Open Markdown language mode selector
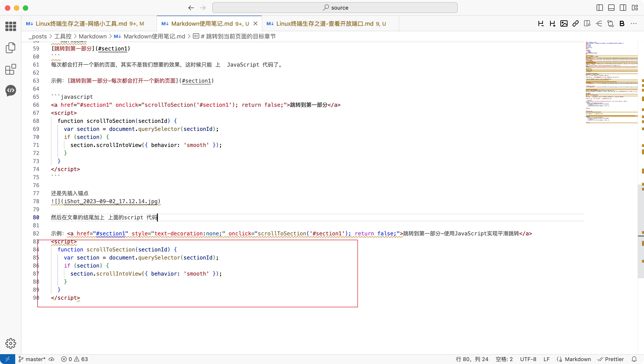The height and width of the screenshot is (364, 644). coord(578,359)
